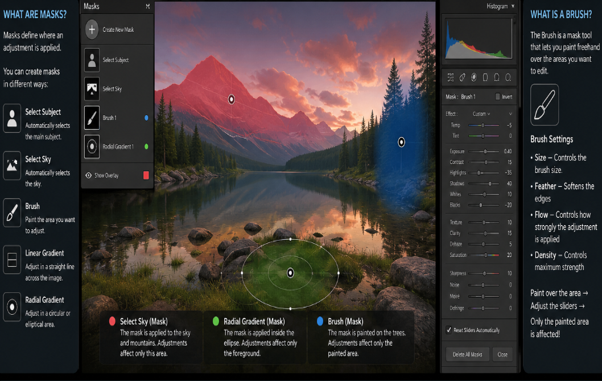Click the Select Sky icon in left guide

point(12,166)
